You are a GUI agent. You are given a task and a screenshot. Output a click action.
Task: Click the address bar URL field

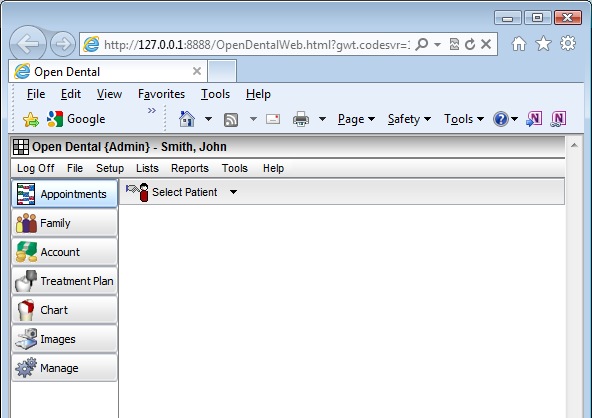click(x=256, y=45)
